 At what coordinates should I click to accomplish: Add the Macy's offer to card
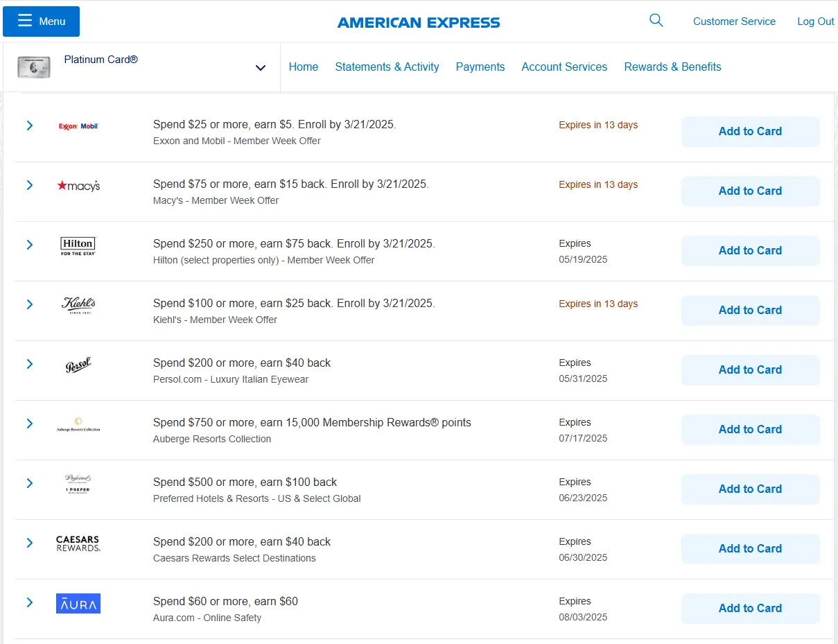750,191
